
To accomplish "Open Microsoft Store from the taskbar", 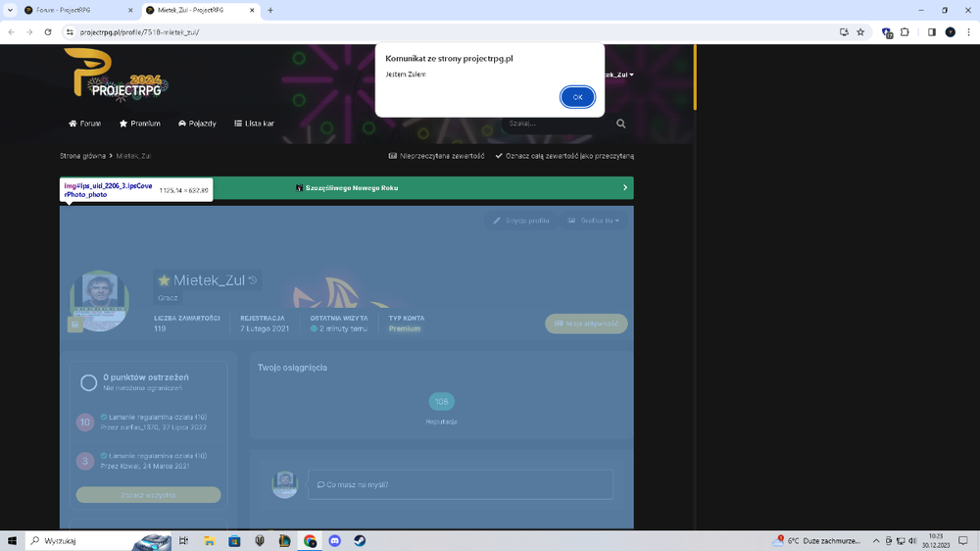I will pyautogui.click(x=234, y=540).
